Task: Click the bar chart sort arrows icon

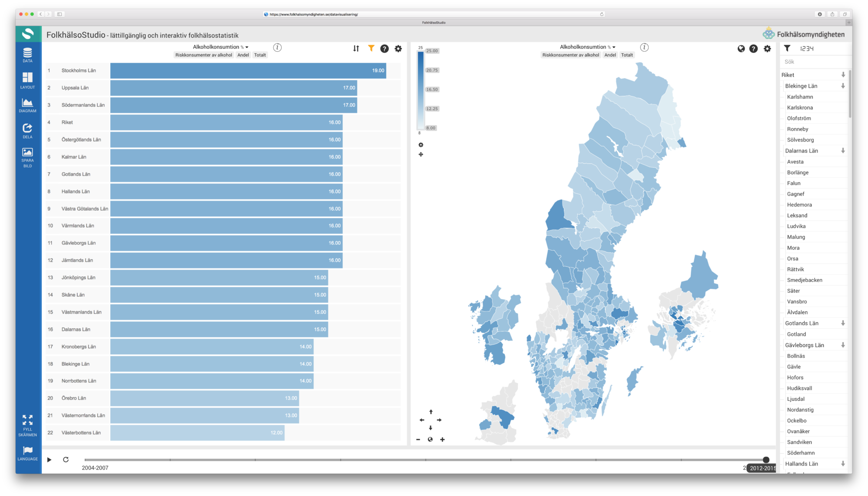Action: point(356,49)
